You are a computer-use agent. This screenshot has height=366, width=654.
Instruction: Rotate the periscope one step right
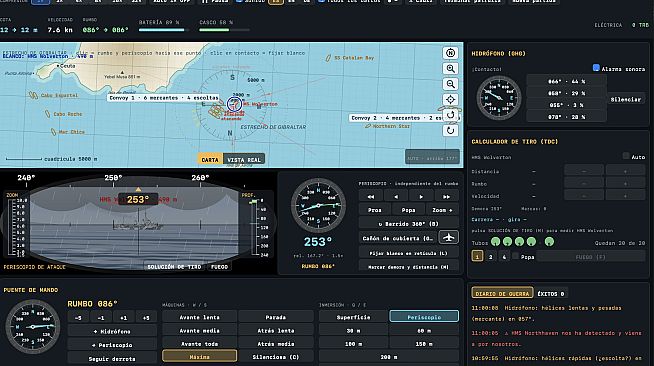pyautogui.click(x=421, y=196)
